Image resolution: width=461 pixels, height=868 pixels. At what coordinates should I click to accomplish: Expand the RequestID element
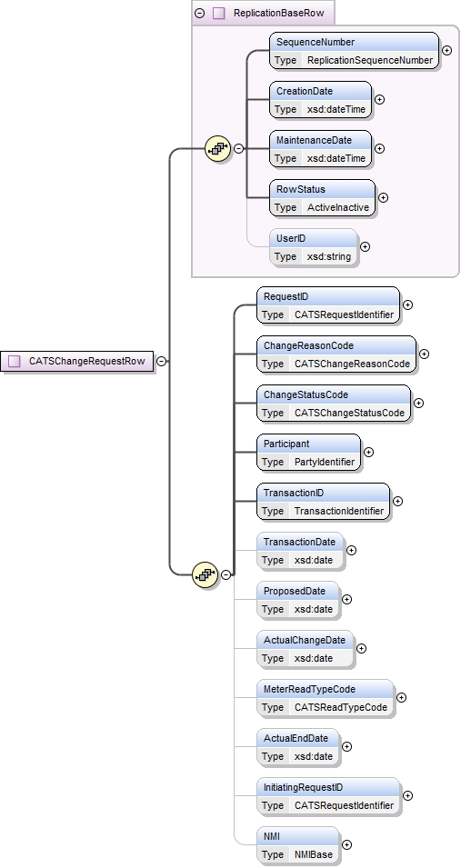point(407,305)
